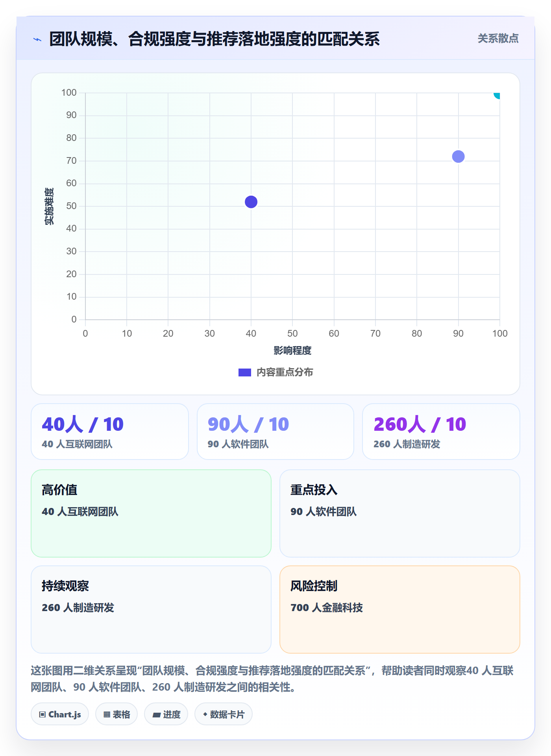Click 260 人制造研发 under the 260人 / 10 value
This screenshot has width=551, height=756.
point(407,444)
